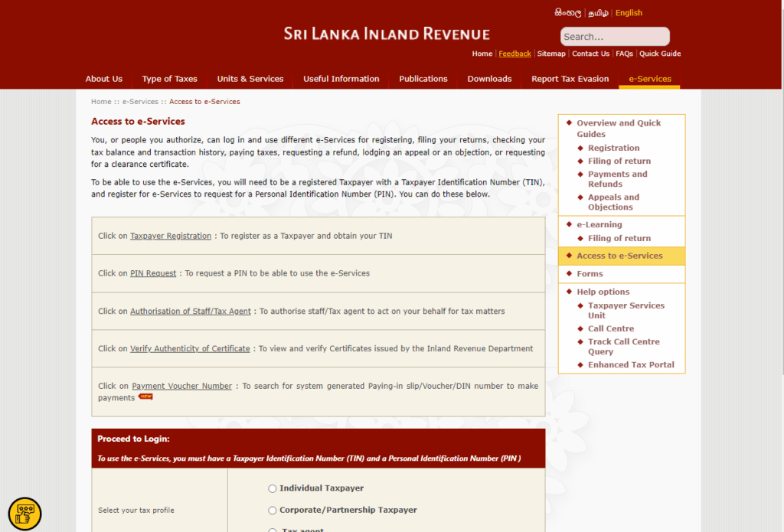Image resolution: width=784 pixels, height=532 pixels.
Task: Click the diamond beside Overview and Quick Guides
Action: coord(567,122)
